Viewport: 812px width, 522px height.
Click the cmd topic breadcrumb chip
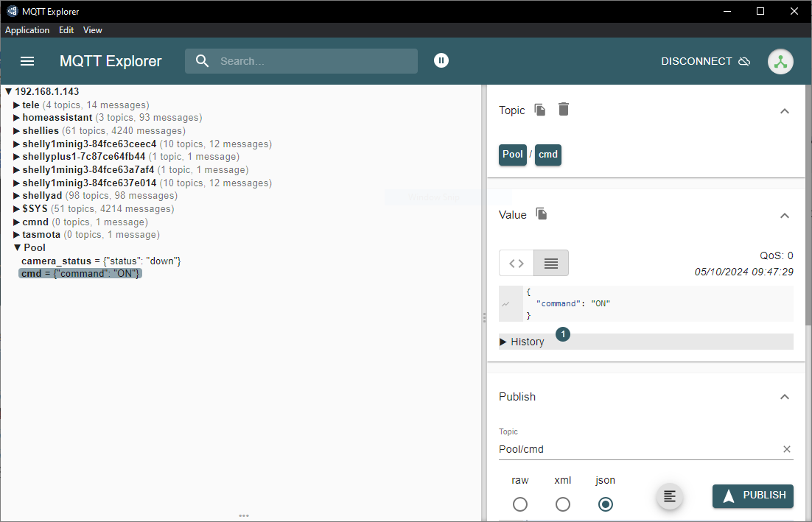pyautogui.click(x=548, y=155)
